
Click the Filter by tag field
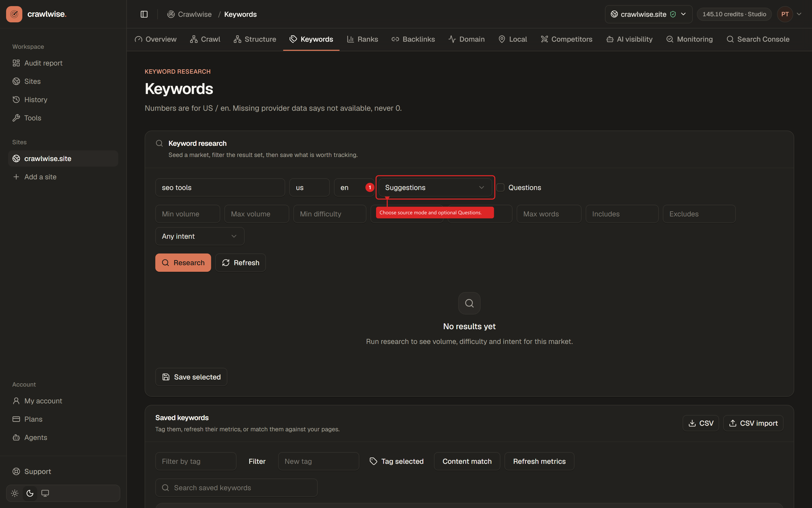click(196, 461)
